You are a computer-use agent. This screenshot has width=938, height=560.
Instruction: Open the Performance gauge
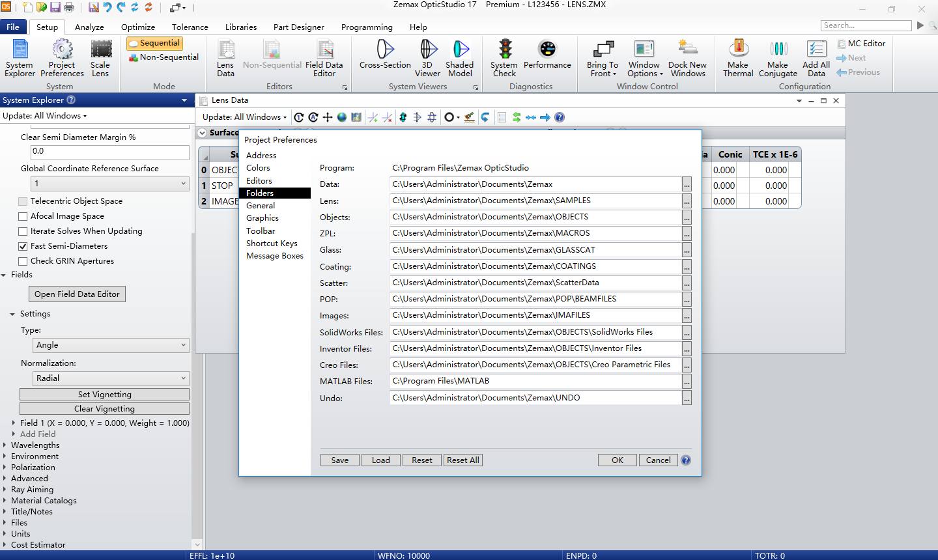pyautogui.click(x=547, y=55)
